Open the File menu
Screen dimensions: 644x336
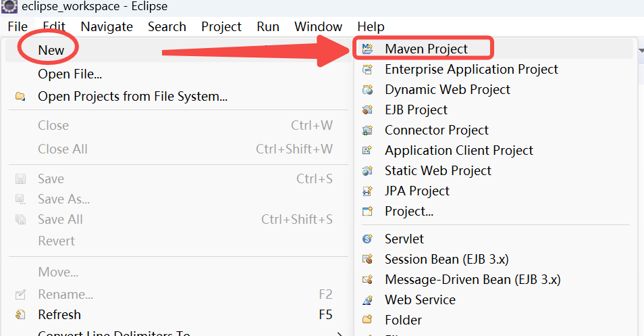pos(18,27)
